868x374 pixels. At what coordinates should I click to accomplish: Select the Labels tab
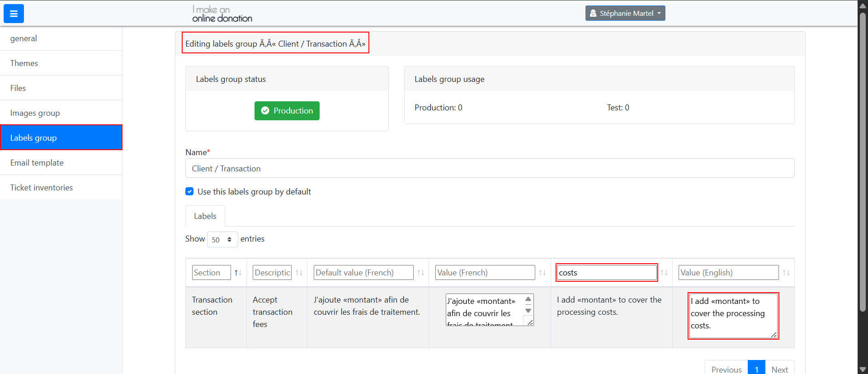click(x=205, y=216)
